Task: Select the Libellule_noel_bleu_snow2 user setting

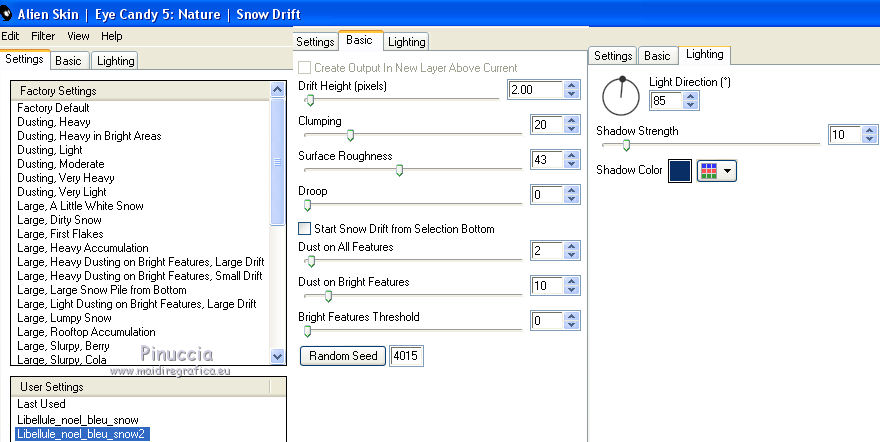Action: click(x=82, y=434)
